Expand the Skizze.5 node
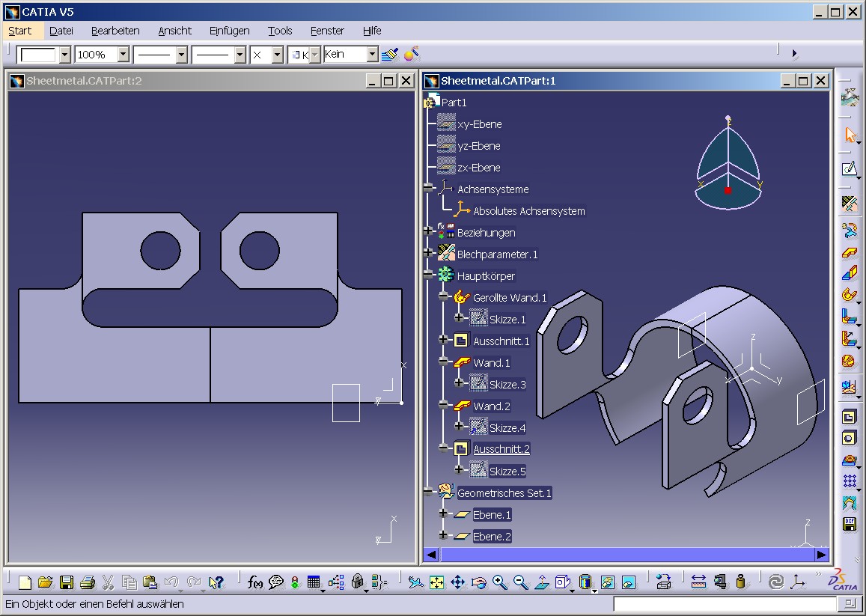The height and width of the screenshot is (616, 866). (x=459, y=469)
